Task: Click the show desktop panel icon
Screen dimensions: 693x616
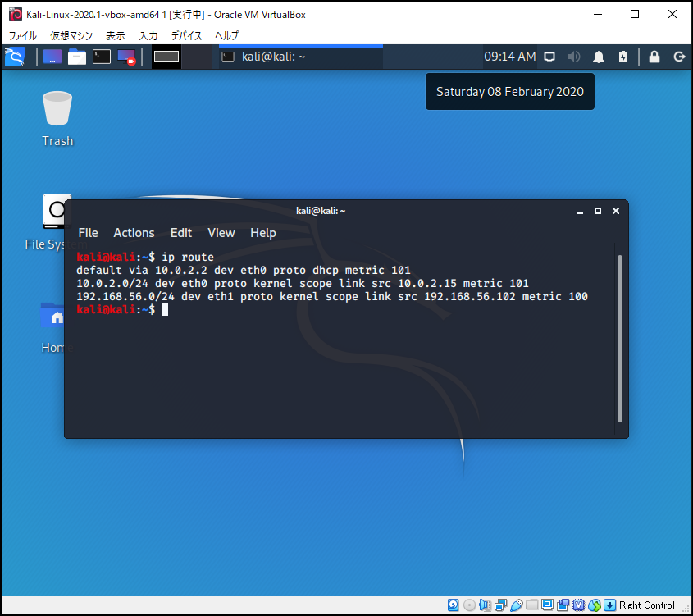Action: 52,57
